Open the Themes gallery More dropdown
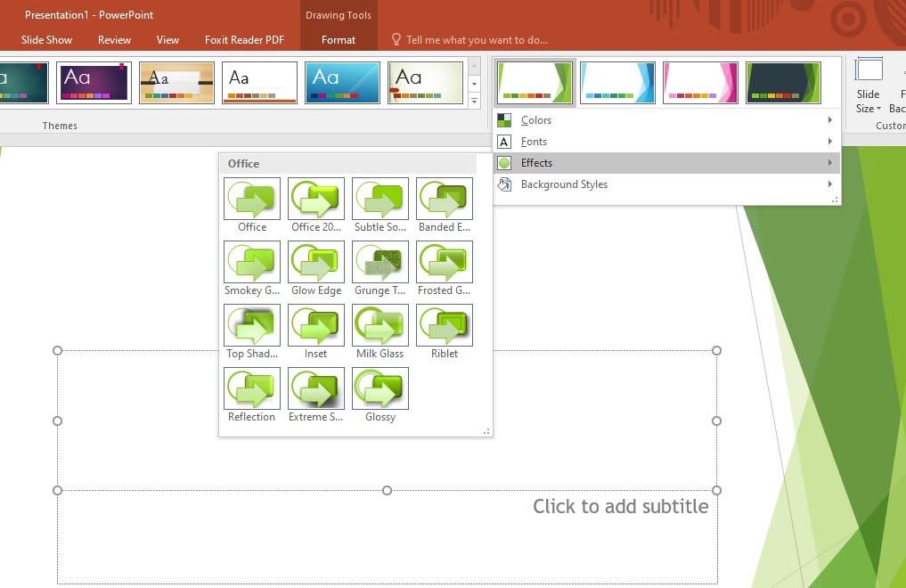The image size is (906, 588). pos(473,101)
